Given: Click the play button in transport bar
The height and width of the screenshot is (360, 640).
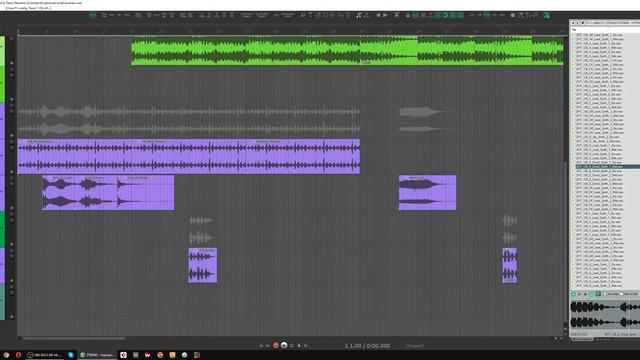Looking at the screenshot, I should pyautogui.click(x=284, y=346).
